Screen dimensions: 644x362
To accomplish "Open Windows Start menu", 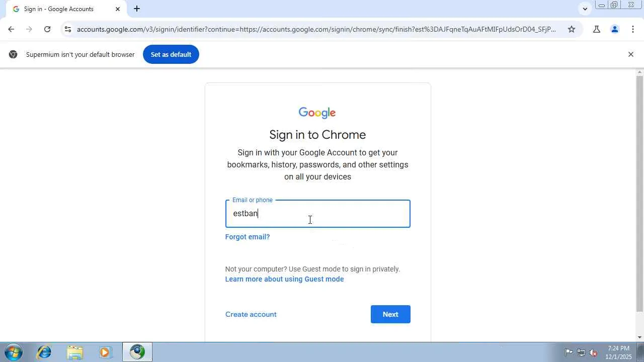I will click(14, 352).
